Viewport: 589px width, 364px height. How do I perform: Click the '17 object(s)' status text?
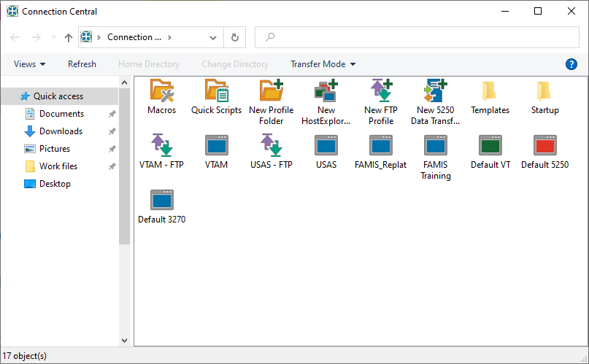[x=25, y=356]
